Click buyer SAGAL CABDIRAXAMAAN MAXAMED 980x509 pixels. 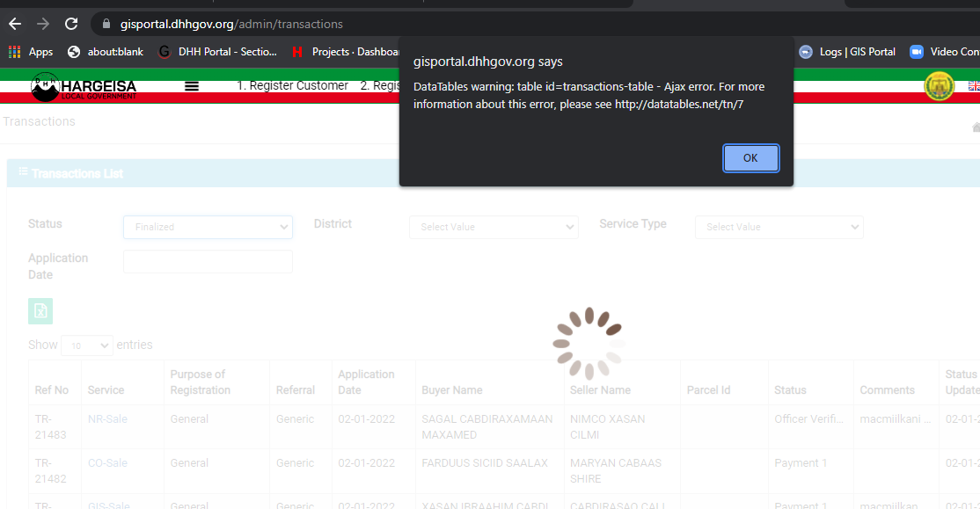click(486, 427)
